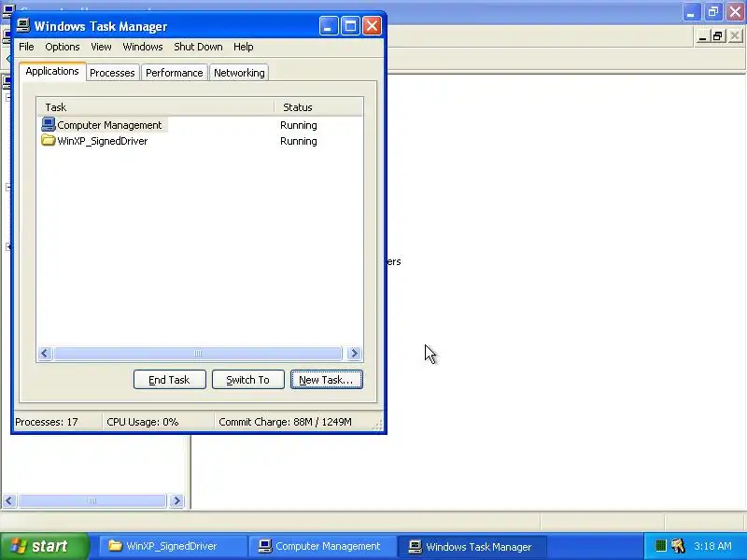
Task: Click task list scroll left arrow
Action: tap(45, 354)
